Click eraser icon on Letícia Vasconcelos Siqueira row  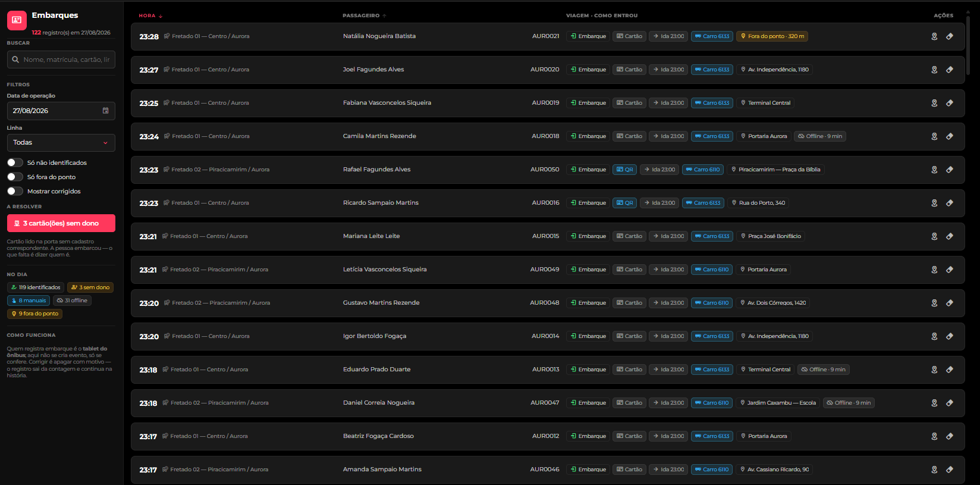[x=950, y=270]
